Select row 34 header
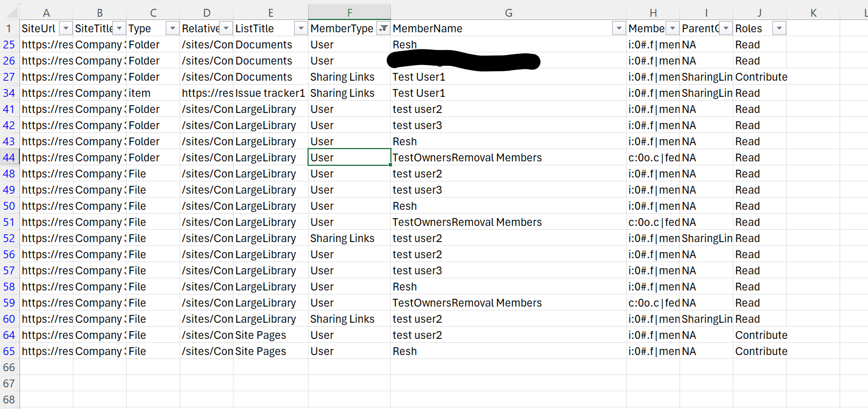 (x=9, y=93)
